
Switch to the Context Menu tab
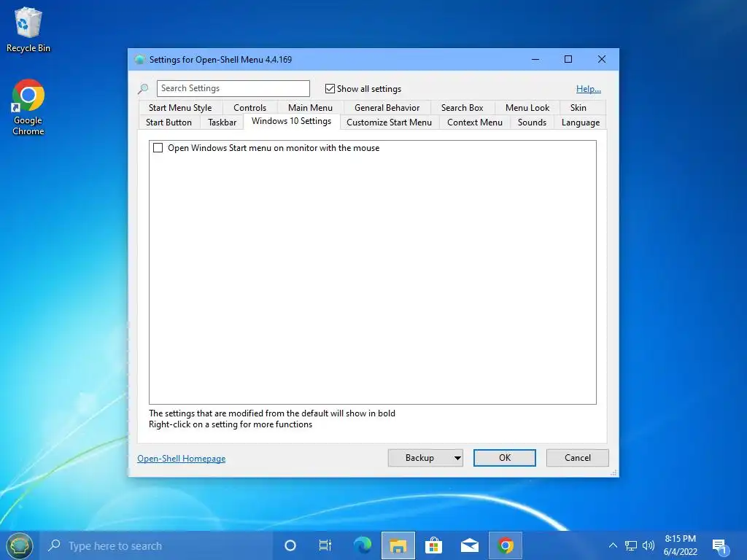tap(474, 122)
